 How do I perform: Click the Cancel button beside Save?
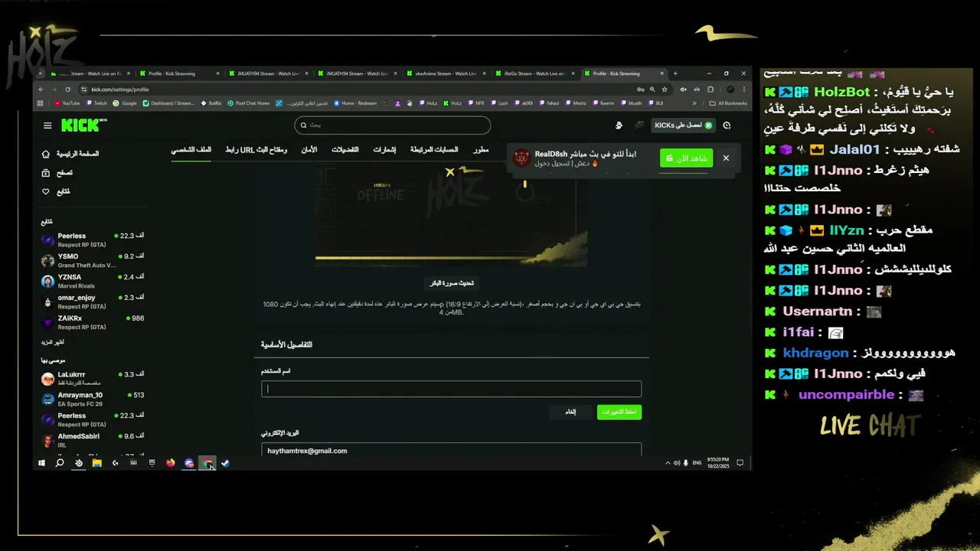(x=570, y=412)
